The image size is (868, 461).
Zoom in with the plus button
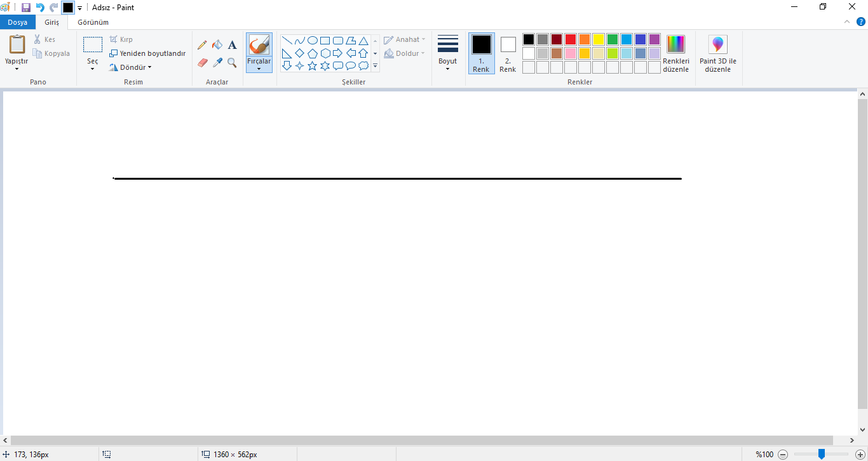(860, 455)
